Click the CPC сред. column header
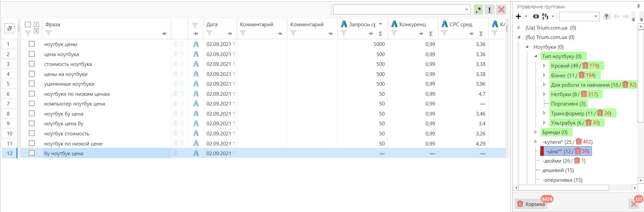The height and width of the screenshot is (212, 644). [x=461, y=25]
